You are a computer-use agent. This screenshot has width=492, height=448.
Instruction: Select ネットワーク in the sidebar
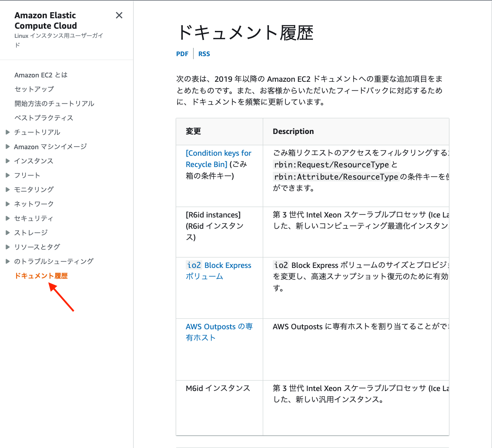pos(34,204)
